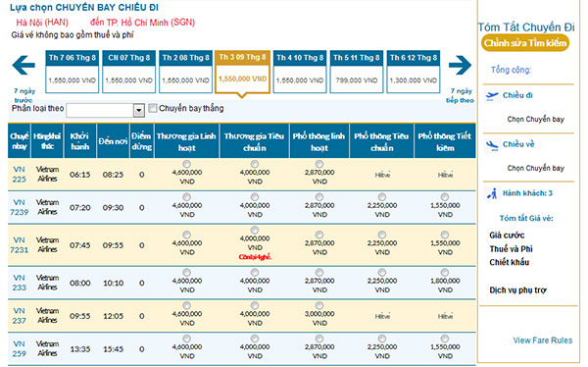Open the Phân loại theo dropdown
The height and width of the screenshot is (367, 588).
pyautogui.click(x=106, y=110)
